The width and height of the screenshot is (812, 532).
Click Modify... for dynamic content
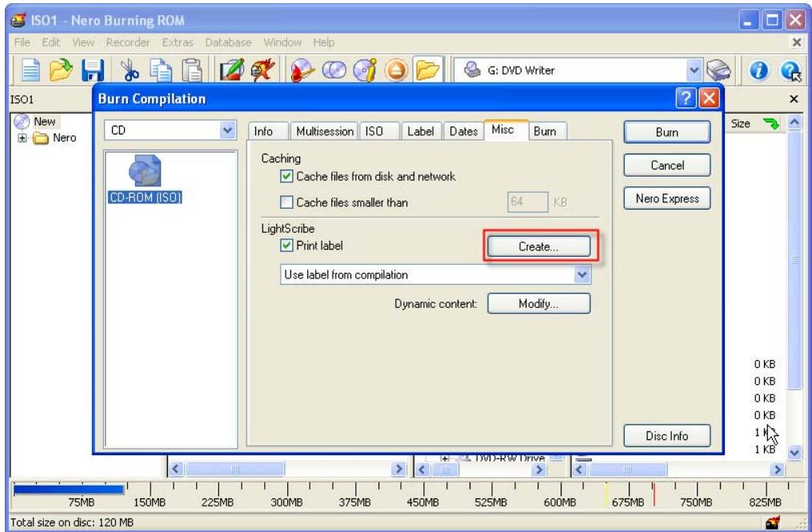point(538,303)
